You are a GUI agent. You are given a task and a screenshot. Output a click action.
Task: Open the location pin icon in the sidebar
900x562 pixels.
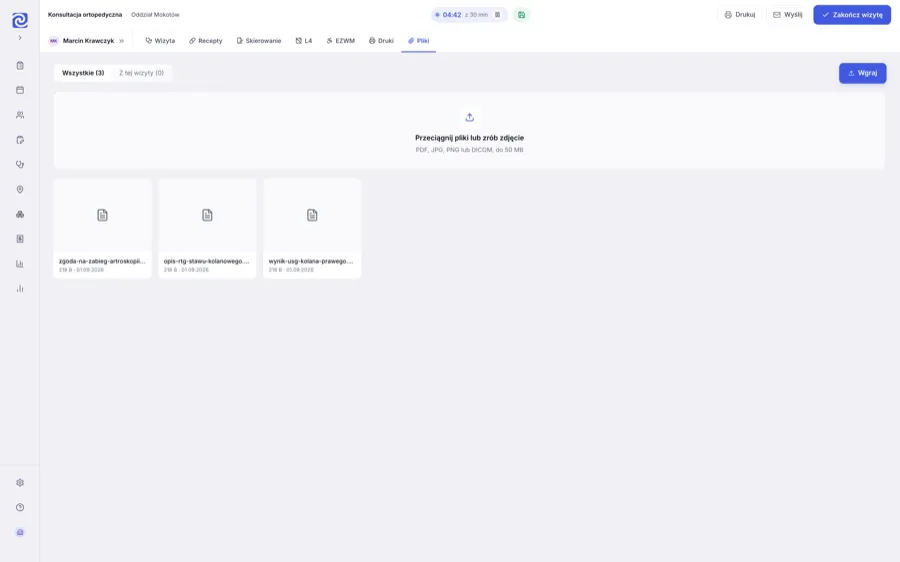coord(20,189)
